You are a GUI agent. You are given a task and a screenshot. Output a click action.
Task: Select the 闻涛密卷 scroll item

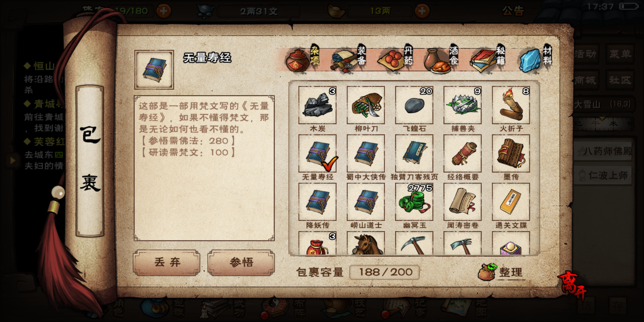tap(462, 202)
